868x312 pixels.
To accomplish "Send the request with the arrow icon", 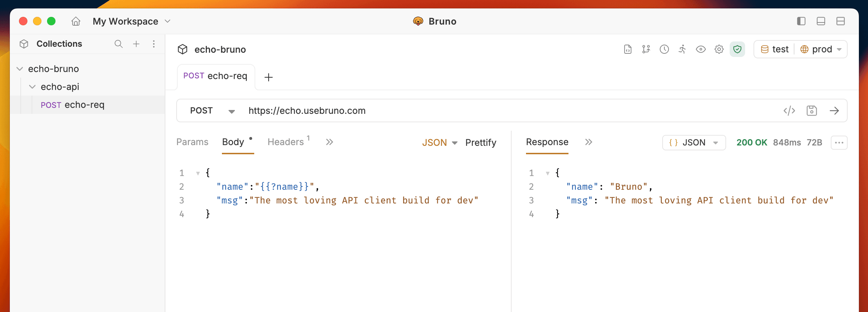I will 834,111.
